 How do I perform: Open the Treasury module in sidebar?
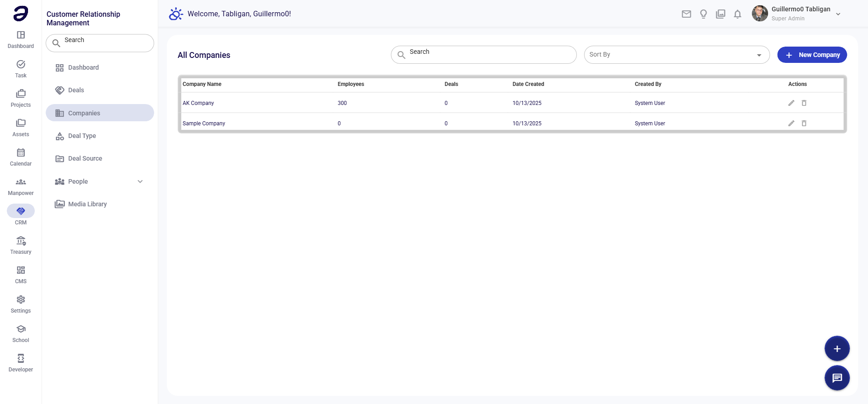pyautogui.click(x=21, y=245)
